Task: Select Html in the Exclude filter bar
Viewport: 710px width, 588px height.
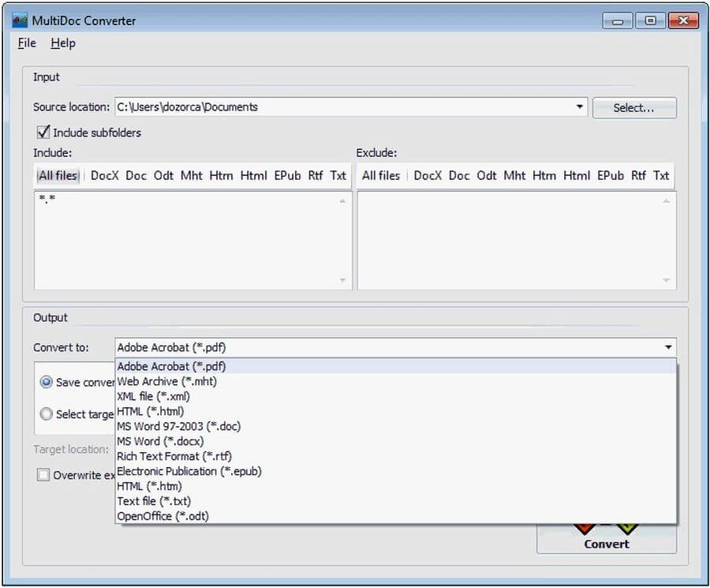Action: (x=577, y=175)
